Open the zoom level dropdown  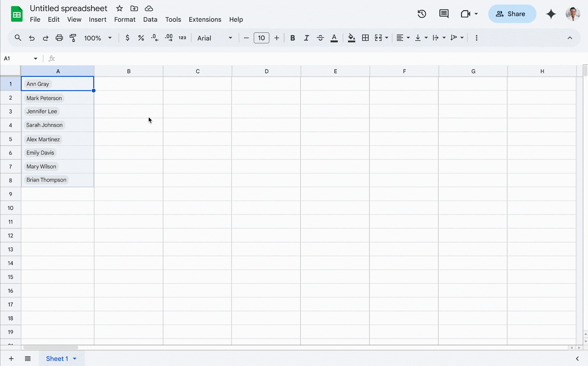(x=98, y=38)
